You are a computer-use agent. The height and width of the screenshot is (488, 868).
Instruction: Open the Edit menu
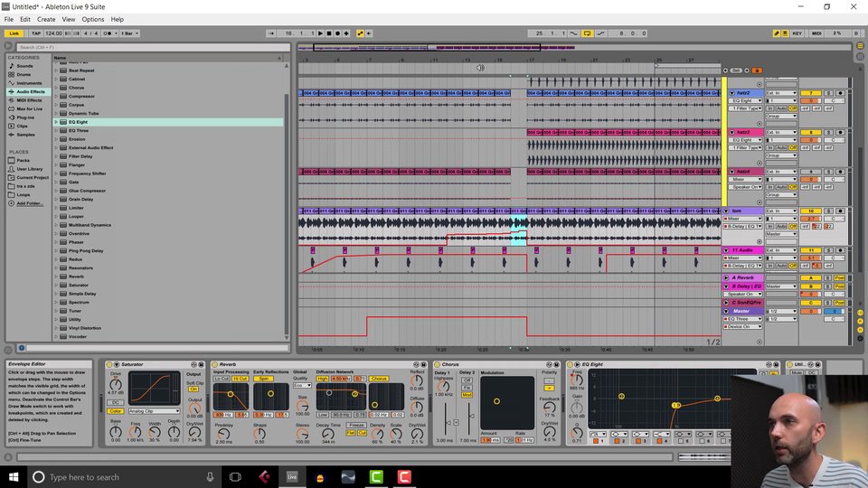(x=25, y=19)
